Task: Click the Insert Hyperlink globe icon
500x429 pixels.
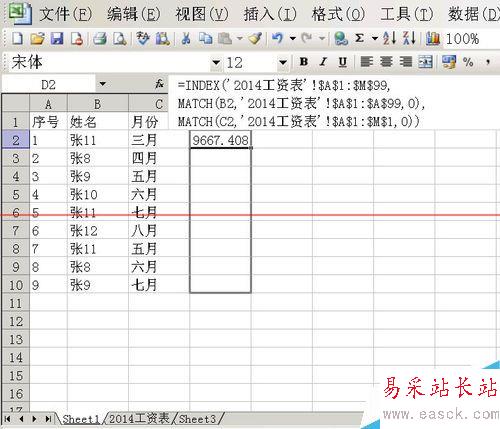Action: (341, 39)
